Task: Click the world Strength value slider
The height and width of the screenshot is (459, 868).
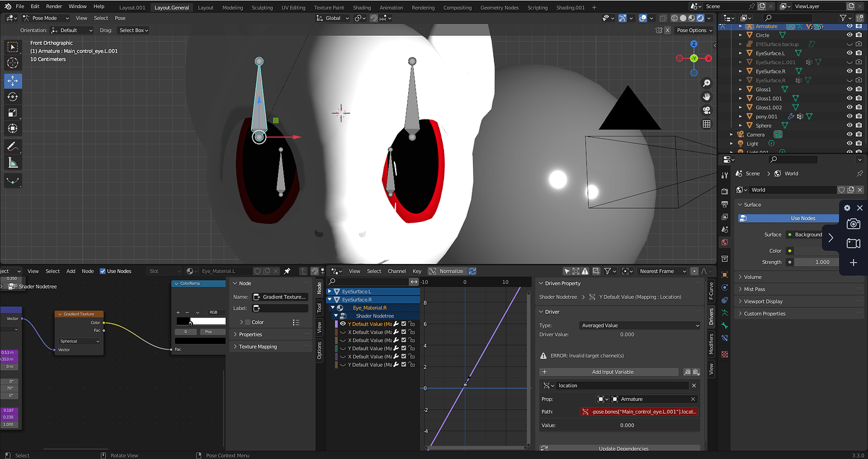Action: [x=816, y=262]
